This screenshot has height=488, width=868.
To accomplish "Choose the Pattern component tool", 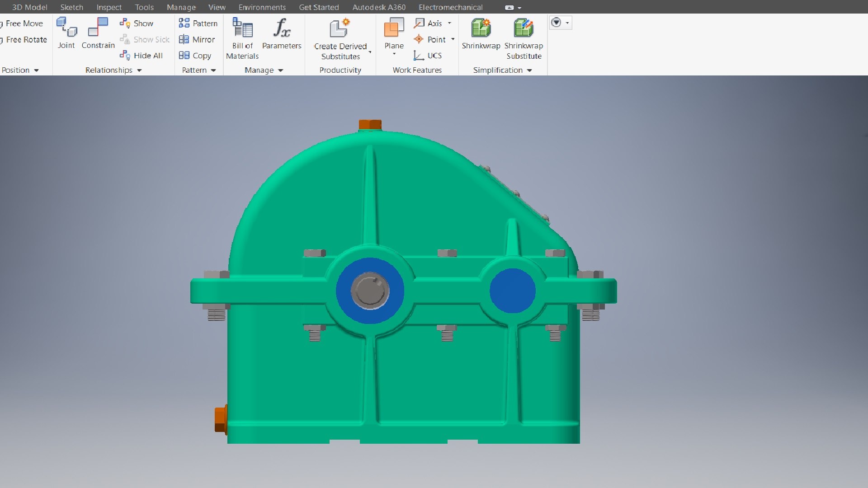I will [198, 23].
